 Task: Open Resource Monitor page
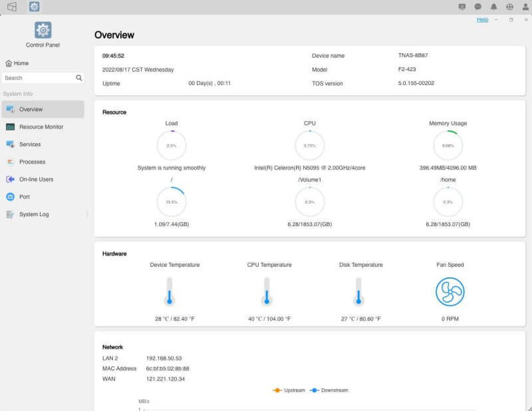pos(43,127)
